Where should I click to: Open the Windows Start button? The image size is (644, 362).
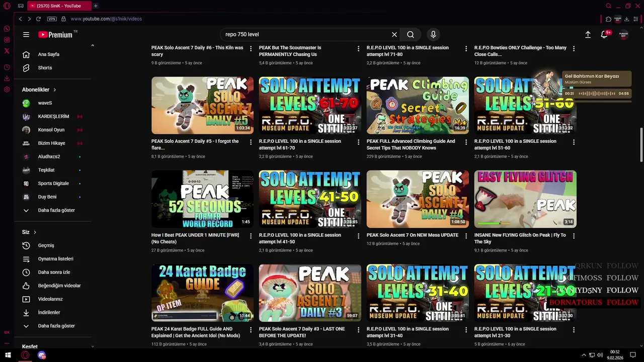click(x=8, y=355)
